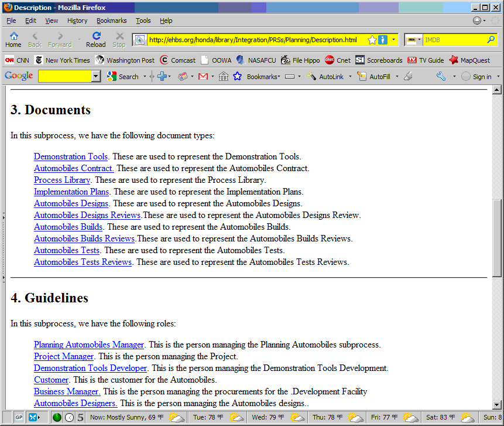Click the scrollbar down arrow

[x=497, y=404]
